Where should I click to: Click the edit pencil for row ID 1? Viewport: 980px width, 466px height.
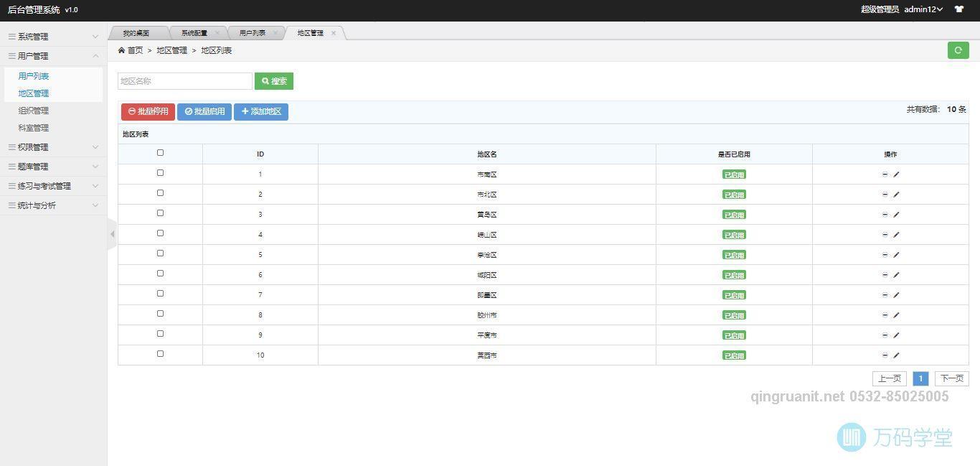pos(896,174)
